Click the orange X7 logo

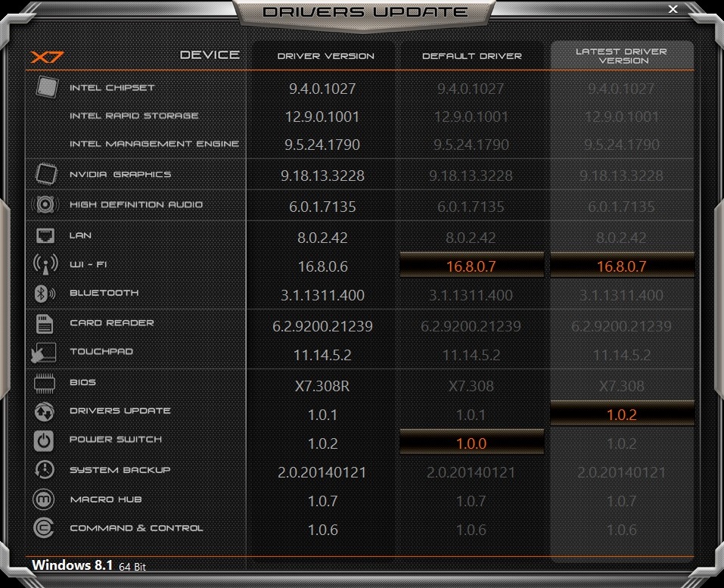tap(47, 57)
